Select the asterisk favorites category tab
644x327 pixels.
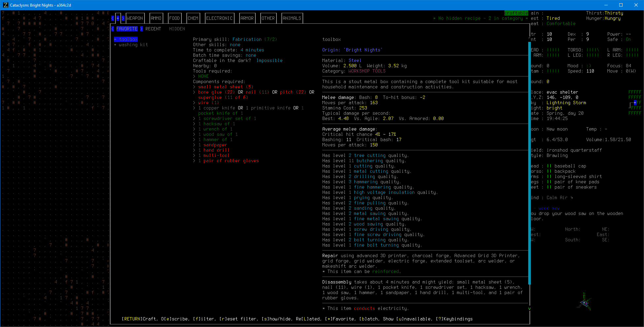pyautogui.click(x=118, y=18)
